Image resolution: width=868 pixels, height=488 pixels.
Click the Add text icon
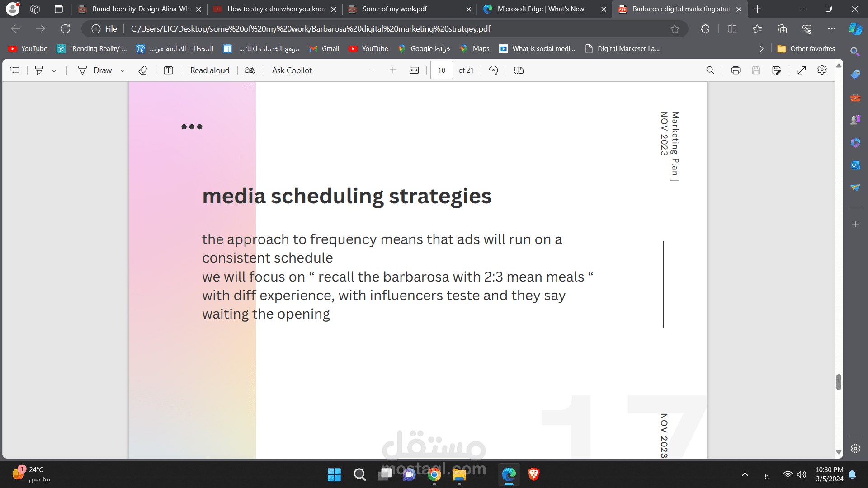(x=168, y=70)
